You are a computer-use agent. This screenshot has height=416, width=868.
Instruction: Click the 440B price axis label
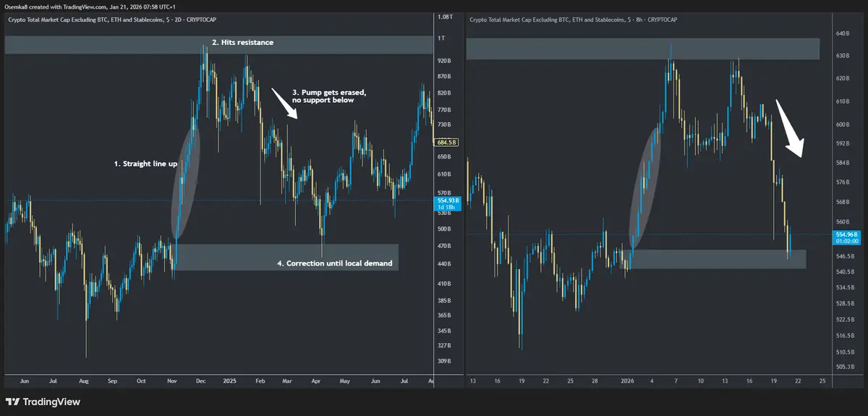[x=445, y=264]
